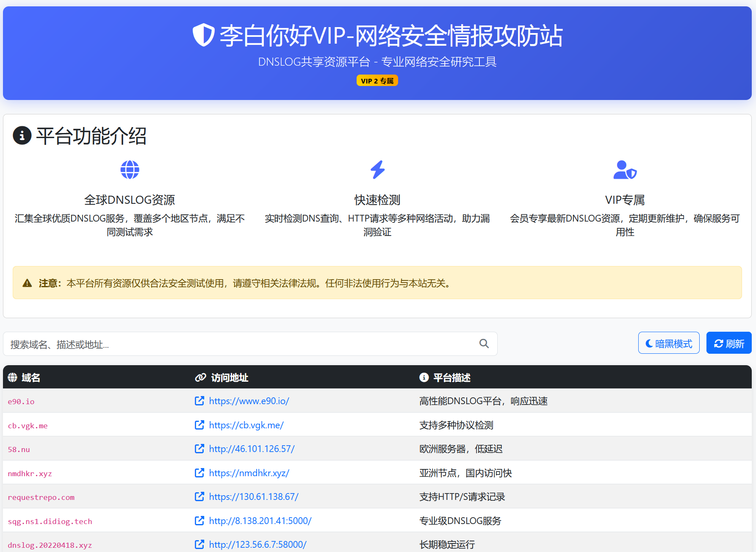Click description 专业级DNSLOG服务

[x=460, y=521]
